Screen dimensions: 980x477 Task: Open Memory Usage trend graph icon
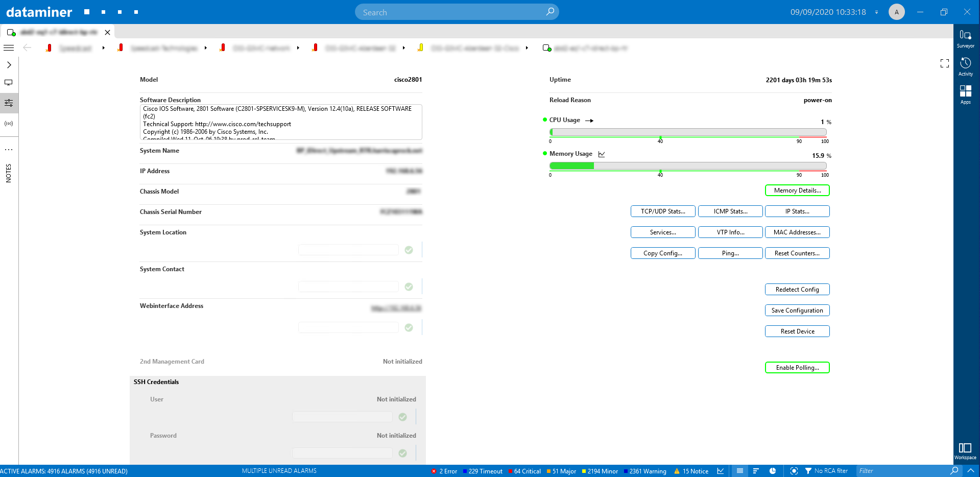pos(602,154)
